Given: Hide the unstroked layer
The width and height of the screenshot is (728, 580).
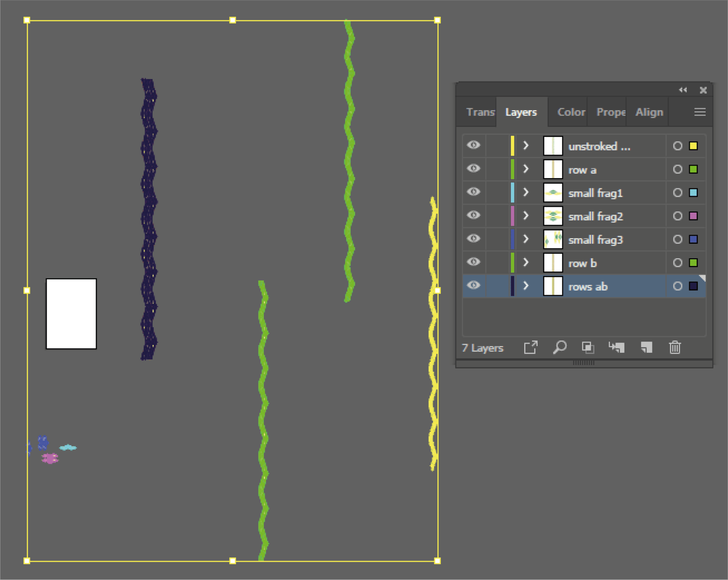Looking at the screenshot, I should point(474,145).
